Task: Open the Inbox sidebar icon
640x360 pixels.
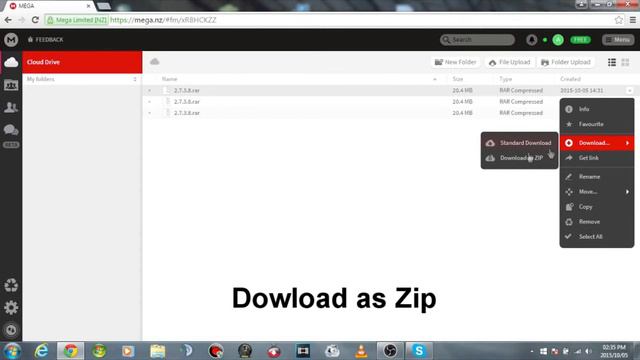Action: (x=11, y=85)
